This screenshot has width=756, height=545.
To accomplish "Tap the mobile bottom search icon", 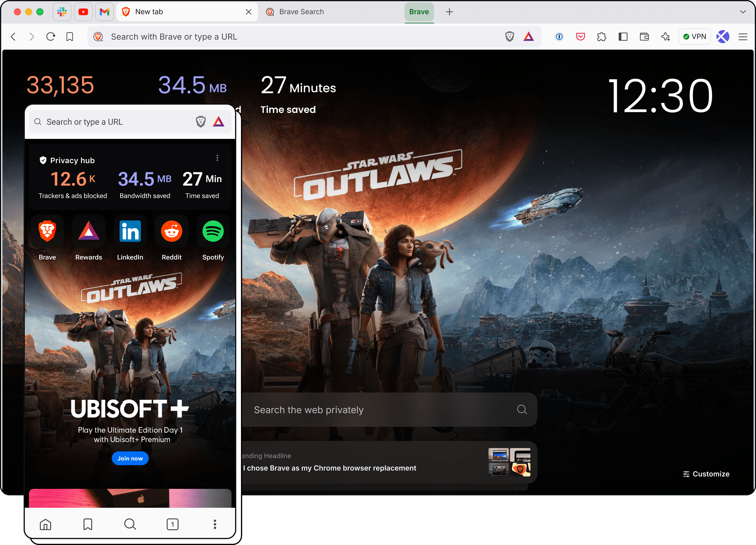I will click(x=130, y=525).
